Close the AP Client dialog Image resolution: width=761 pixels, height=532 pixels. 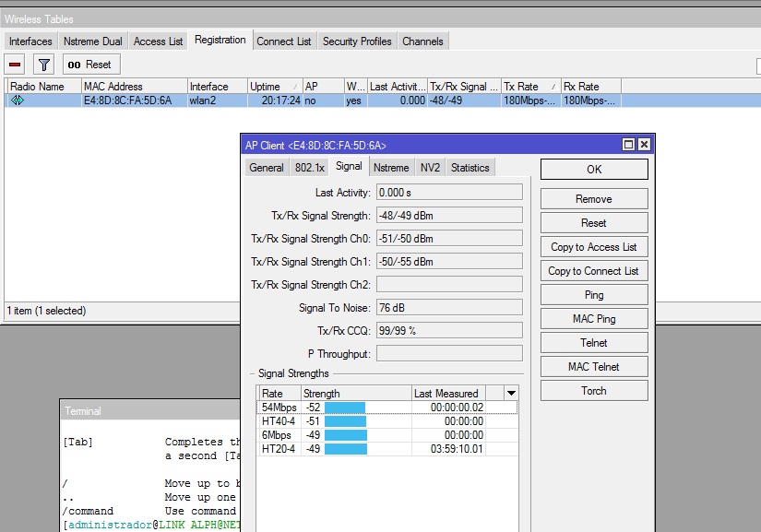point(644,145)
